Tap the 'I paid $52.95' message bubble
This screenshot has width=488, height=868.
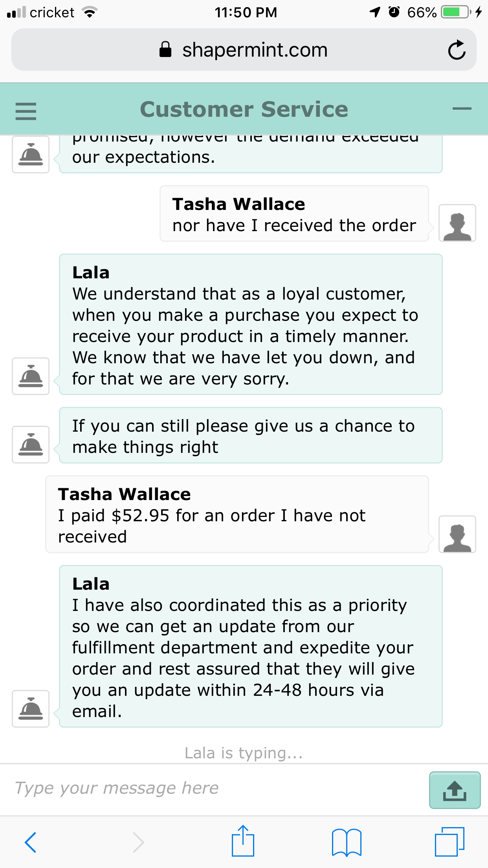point(237,515)
